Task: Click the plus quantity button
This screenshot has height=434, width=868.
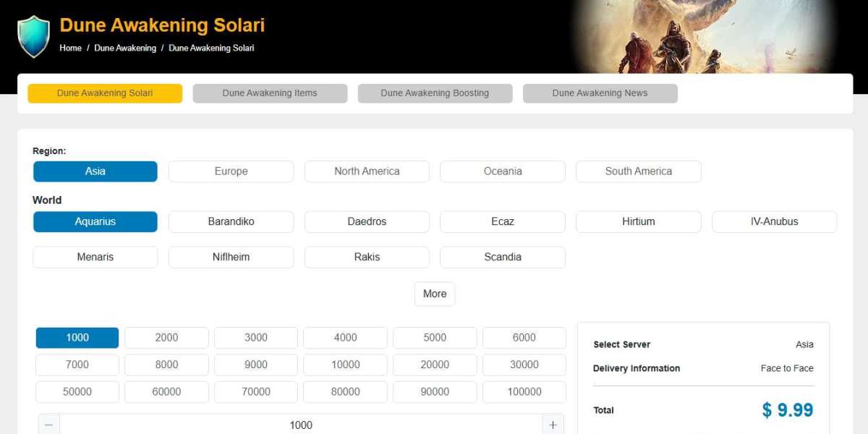Action: click(x=553, y=425)
